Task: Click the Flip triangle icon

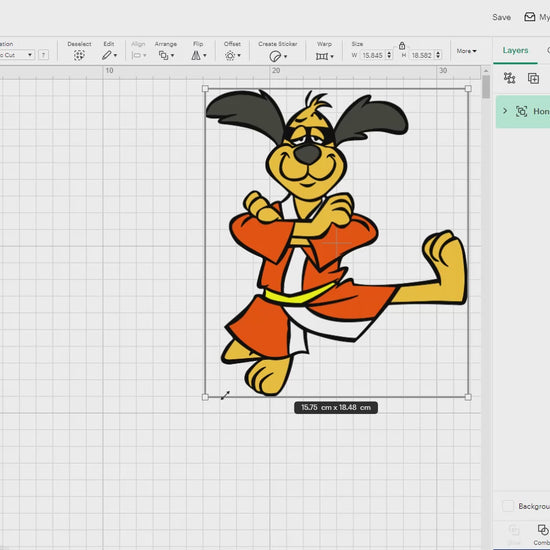Action: click(x=196, y=55)
